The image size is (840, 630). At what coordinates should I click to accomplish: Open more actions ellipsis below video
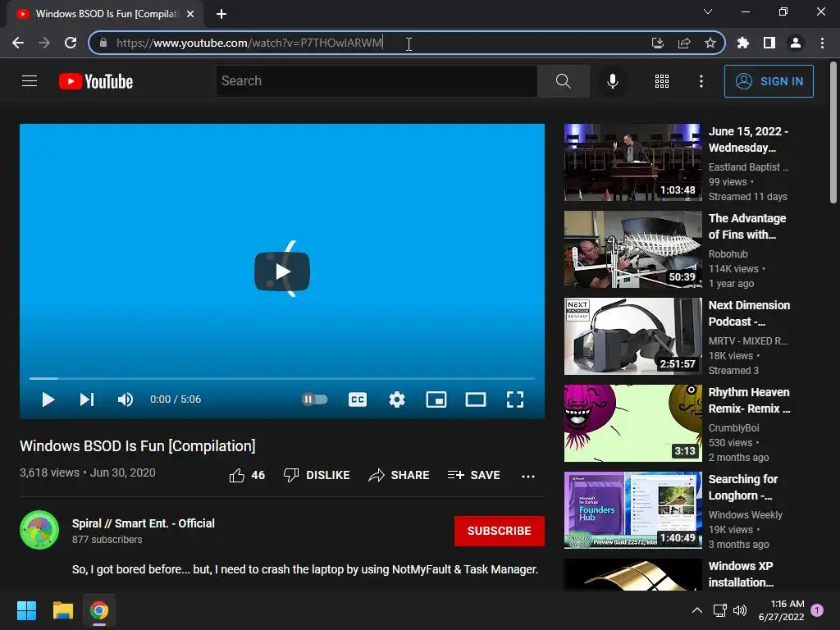pos(528,476)
